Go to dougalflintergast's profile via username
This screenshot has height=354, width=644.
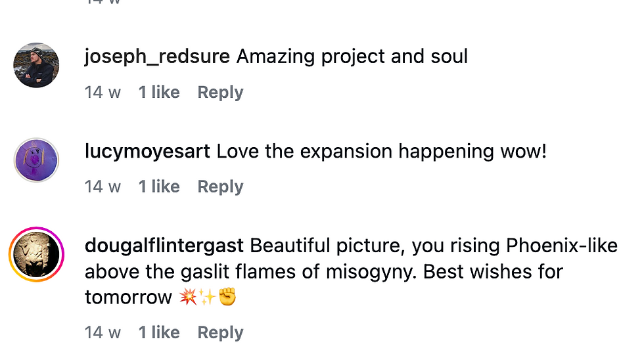pos(164,246)
